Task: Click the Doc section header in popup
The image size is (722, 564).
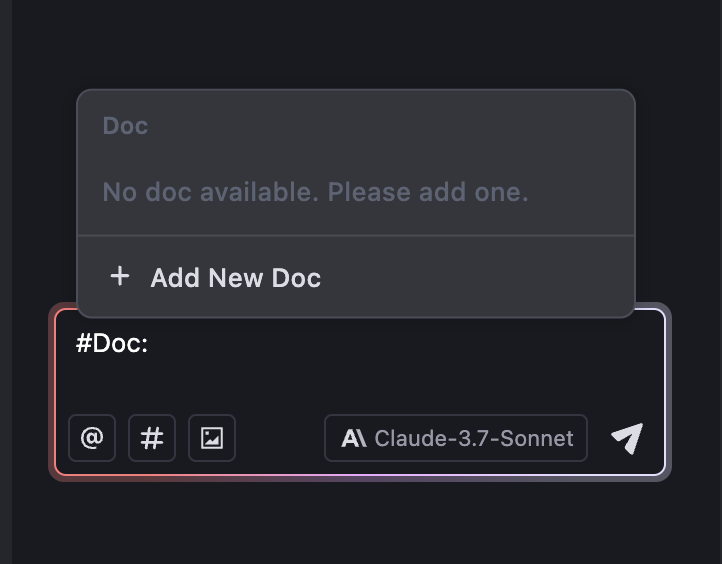Action: pos(125,126)
